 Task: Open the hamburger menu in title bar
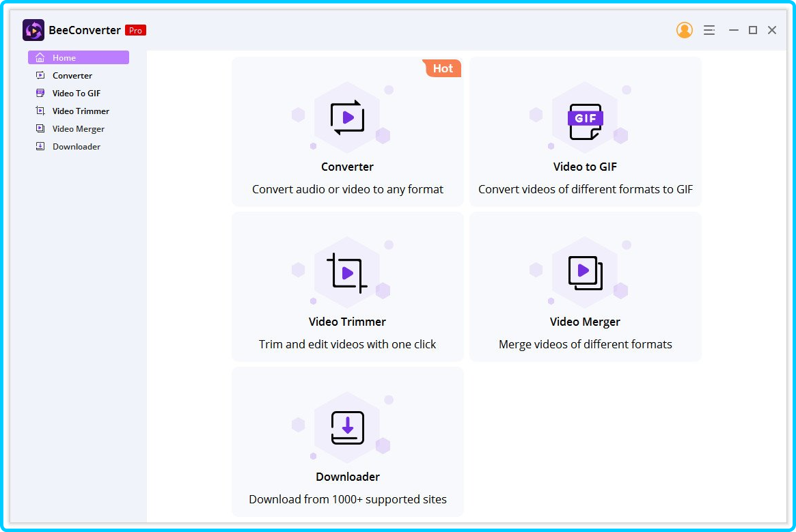[709, 31]
